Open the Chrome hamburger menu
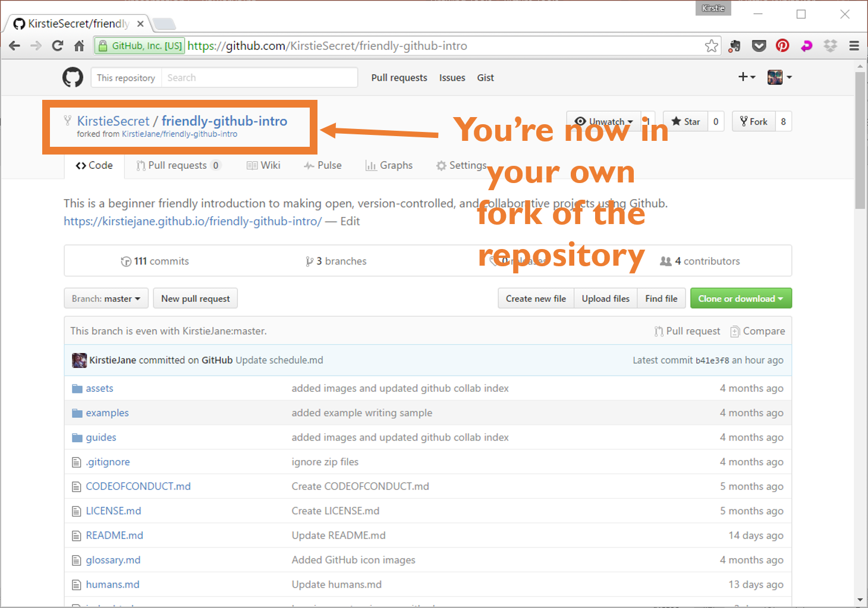This screenshot has height=608, width=868. 854,46
